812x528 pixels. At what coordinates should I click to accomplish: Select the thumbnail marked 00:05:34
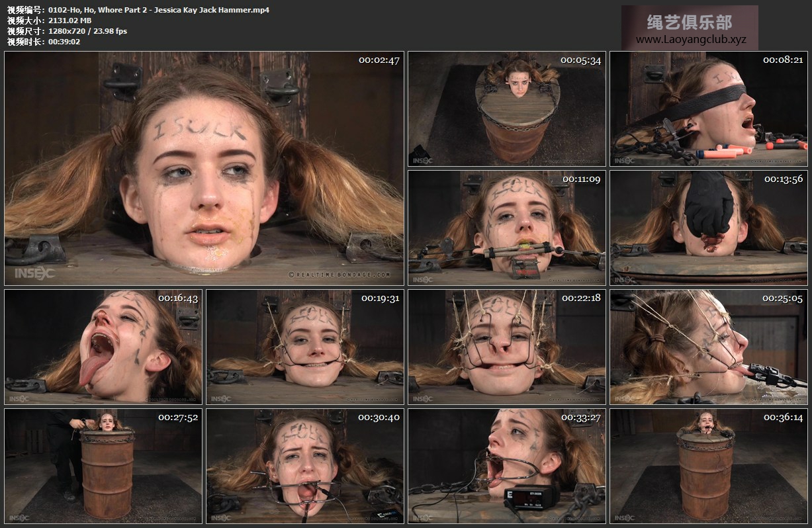click(506, 109)
